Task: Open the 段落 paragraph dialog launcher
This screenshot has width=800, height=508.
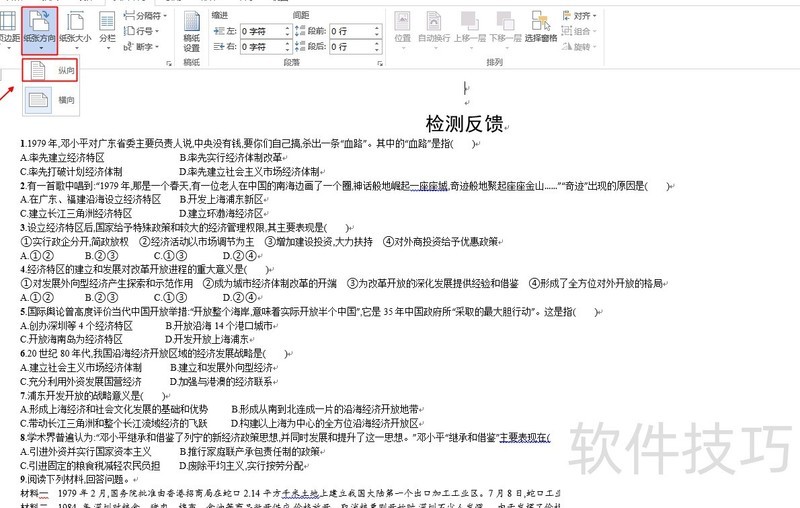Action: [382, 62]
